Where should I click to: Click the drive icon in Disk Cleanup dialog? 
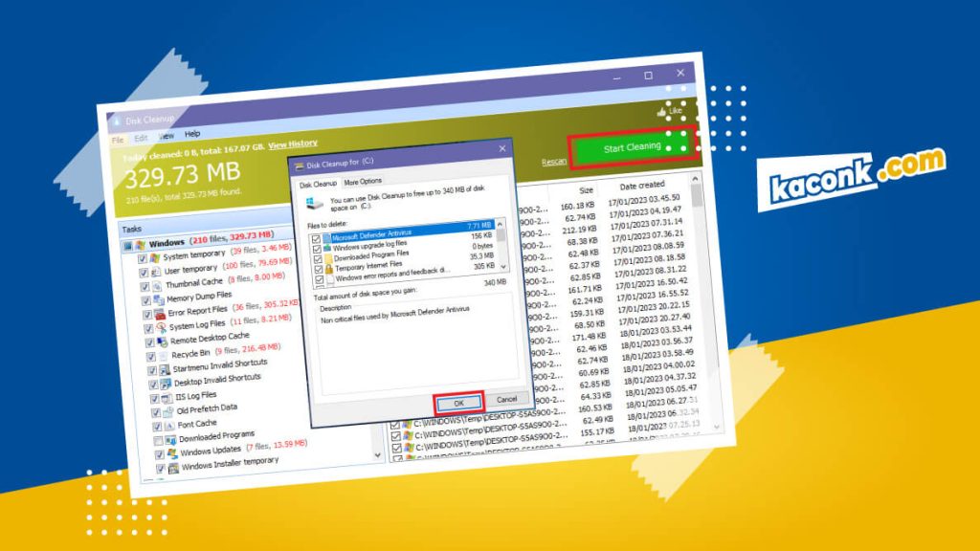(314, 204)
